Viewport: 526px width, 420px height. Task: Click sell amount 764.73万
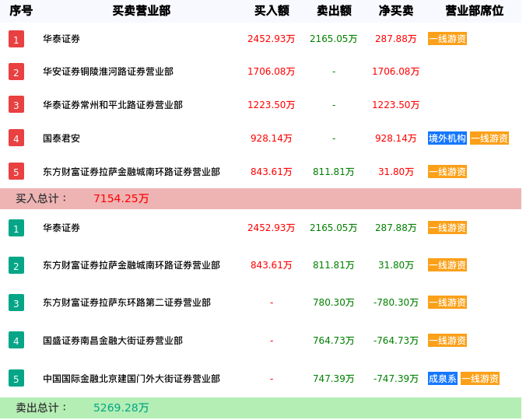click(x=334, y=341)
